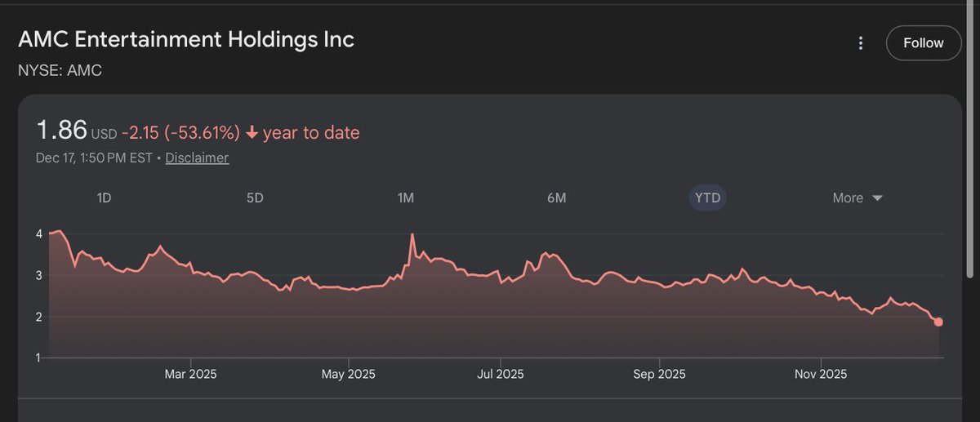Click the current price marker dot on chart
Image resolution: width=980 pixels, height=422 pixels.
(938, 322)
